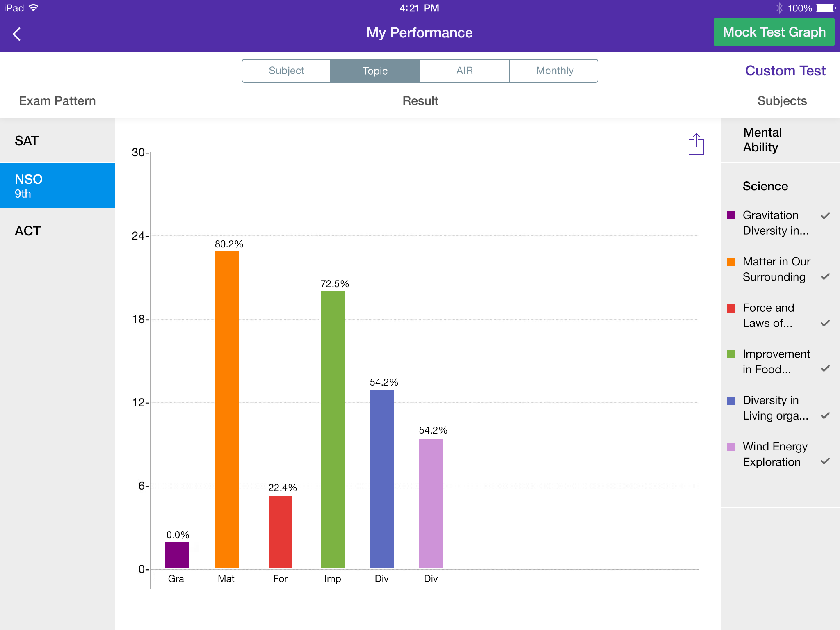Image resolution: width=840 pixels, height=630 pixels.
Task: Open the AIR tab
Action: pos(464,71)
